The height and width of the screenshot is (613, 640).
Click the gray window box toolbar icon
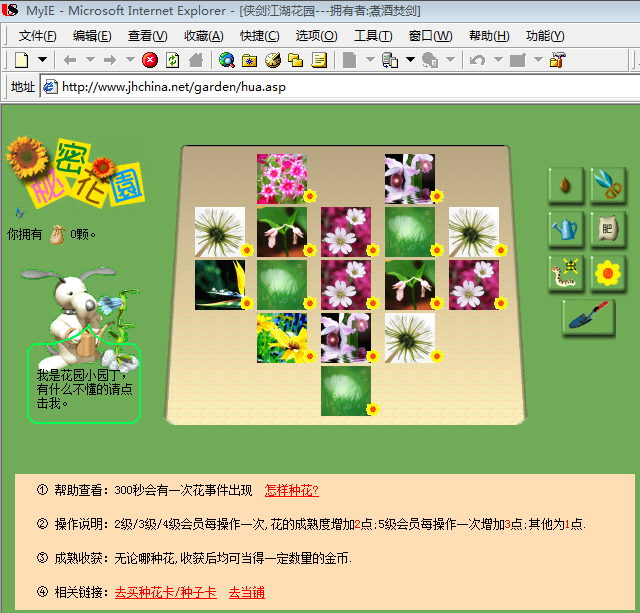pos(518,60)
